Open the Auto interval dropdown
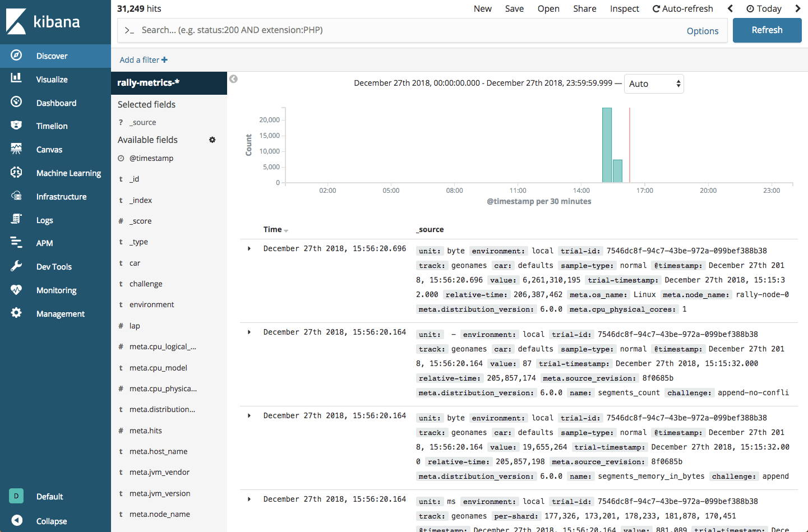Image resolution: width=808 pixels, height=532 pixels. [654, 84]
